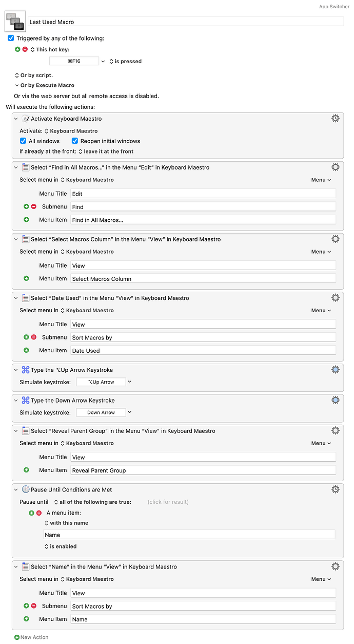Add a new hot key trigger with green plus
Viewport: 354px width, 644px height.
point(17,49)
